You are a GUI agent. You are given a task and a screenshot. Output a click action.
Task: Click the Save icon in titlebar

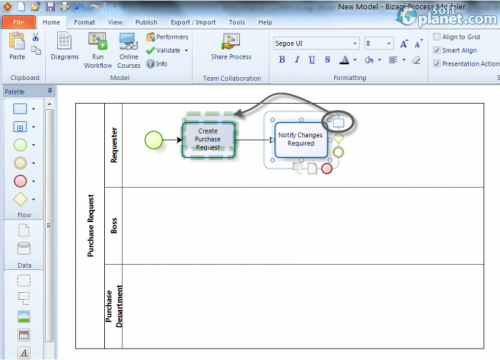pos(50,6)
